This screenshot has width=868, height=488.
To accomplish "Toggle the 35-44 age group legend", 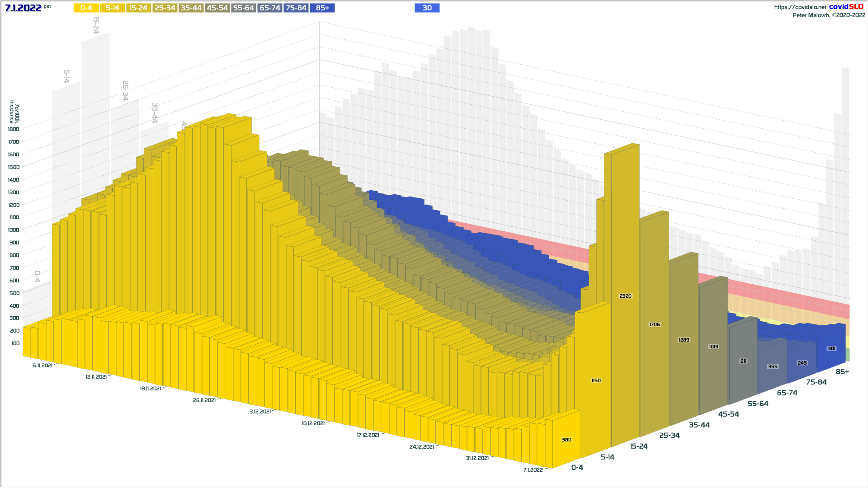I will (191, 8).
